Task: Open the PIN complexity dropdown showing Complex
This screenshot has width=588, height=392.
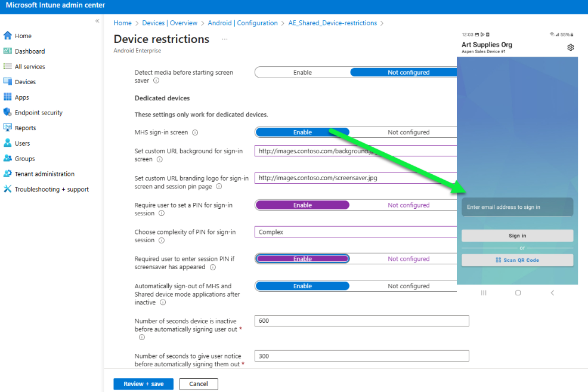Action: tap(355, 232)
